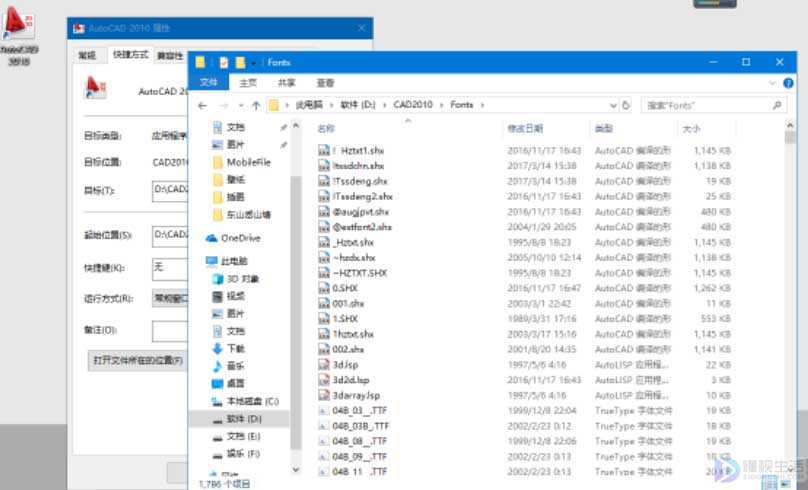
Task: Click CAD2010 in address breadcrumb
Action: [x=413, y=105]
